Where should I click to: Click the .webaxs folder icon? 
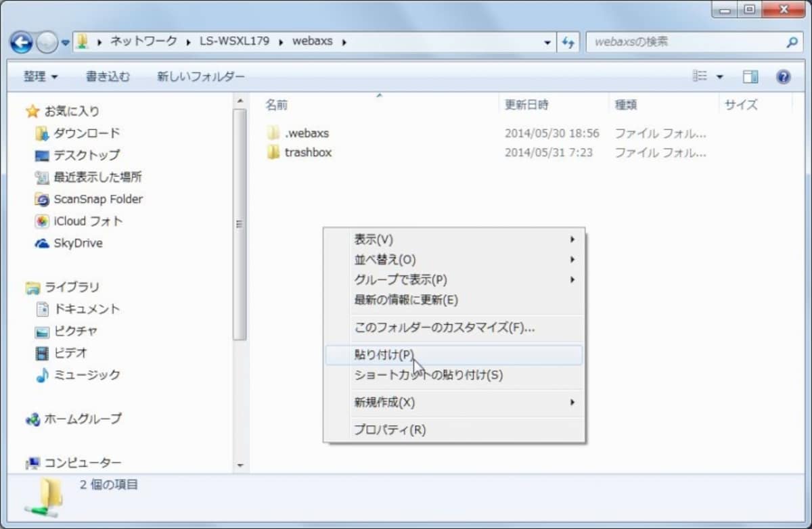[273, 133]
